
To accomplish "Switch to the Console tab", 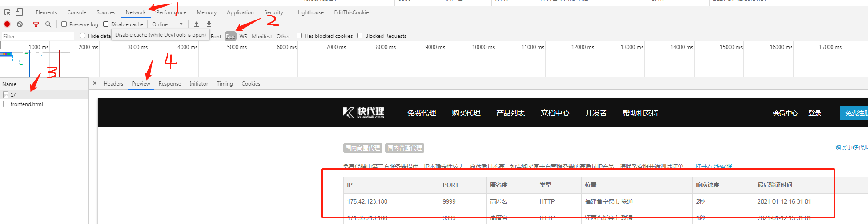I will (77, 12).
